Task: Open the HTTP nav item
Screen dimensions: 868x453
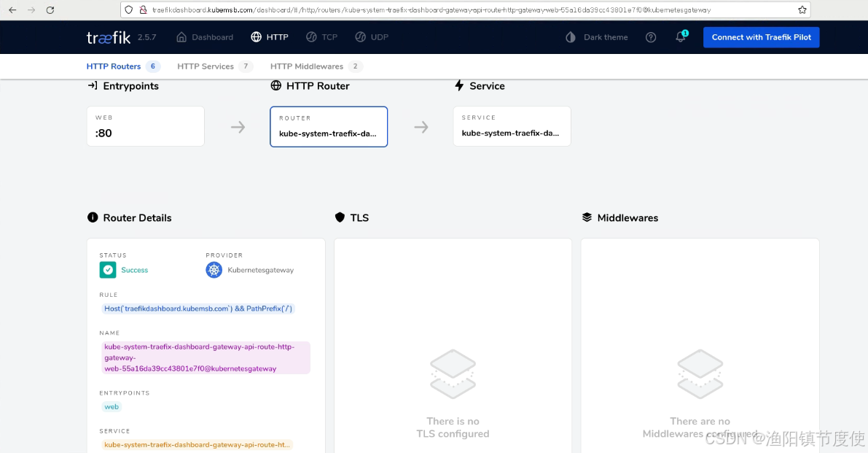Action: pos(270,37)
